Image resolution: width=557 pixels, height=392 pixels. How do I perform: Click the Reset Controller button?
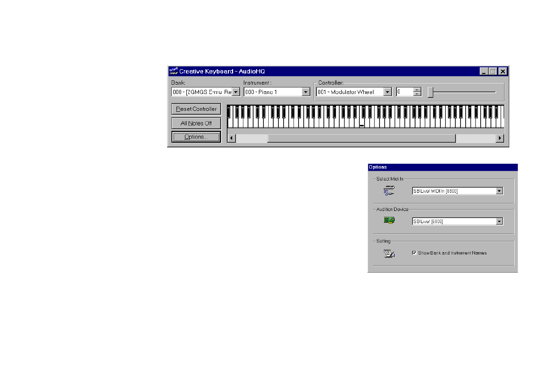click(196, 109)
